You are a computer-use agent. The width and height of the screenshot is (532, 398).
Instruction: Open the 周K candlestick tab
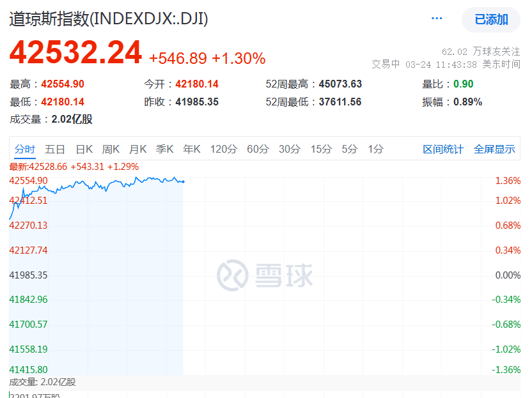coord(111,149)
